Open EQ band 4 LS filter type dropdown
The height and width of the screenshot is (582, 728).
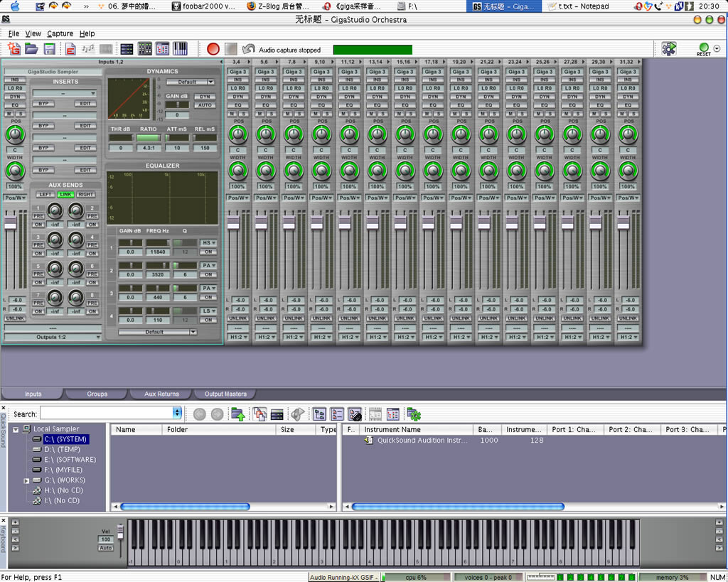coord(208,311)
